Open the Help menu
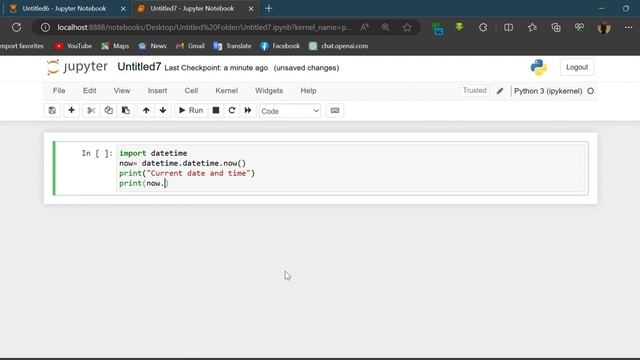This screenshot has width=640, height=360. point(308,91)
